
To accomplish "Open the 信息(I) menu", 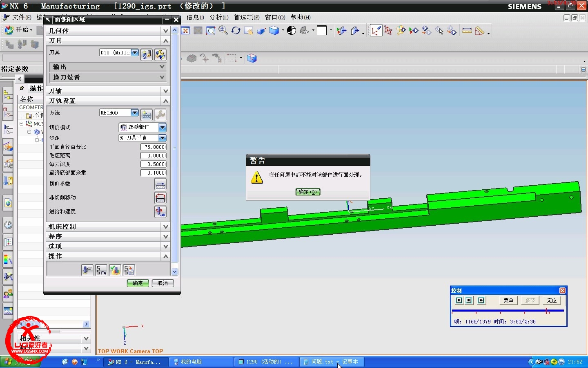I will click(x=195, y=17).
